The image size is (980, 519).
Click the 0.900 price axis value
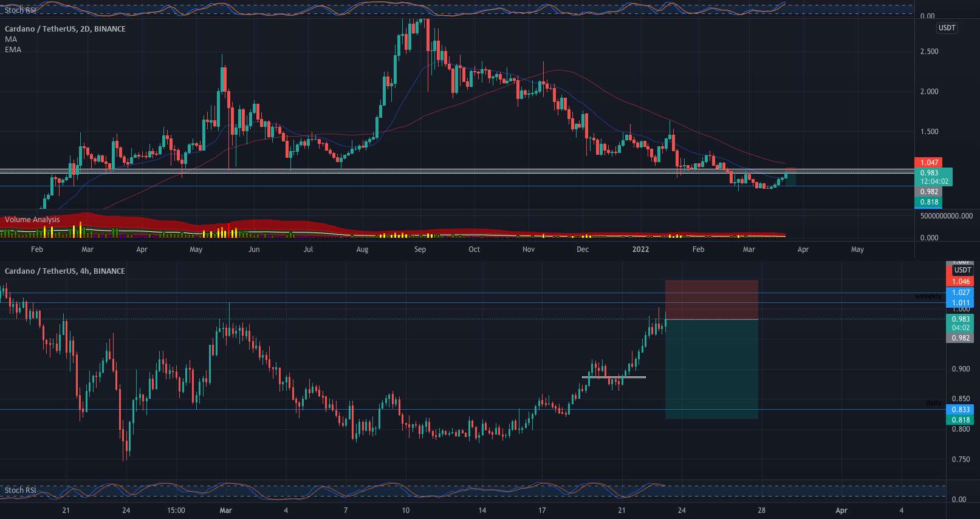coord(961,369)
